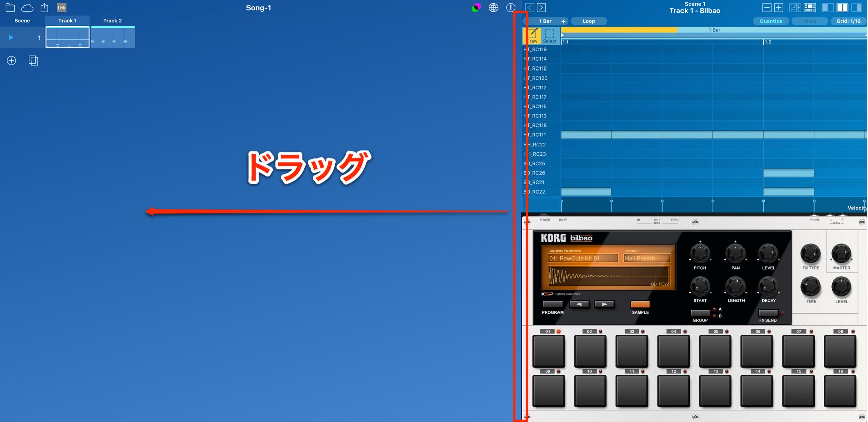
Task: Select previous program with left arrow
Action: (x=579, y=304)
